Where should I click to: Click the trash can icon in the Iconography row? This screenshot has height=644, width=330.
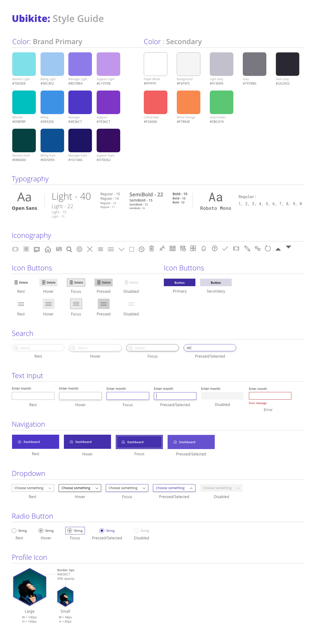152,248
